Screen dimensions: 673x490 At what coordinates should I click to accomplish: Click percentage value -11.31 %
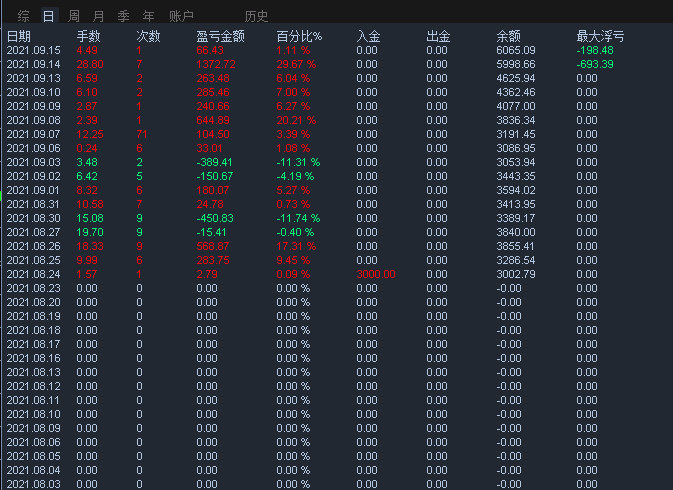pos(298,162)
